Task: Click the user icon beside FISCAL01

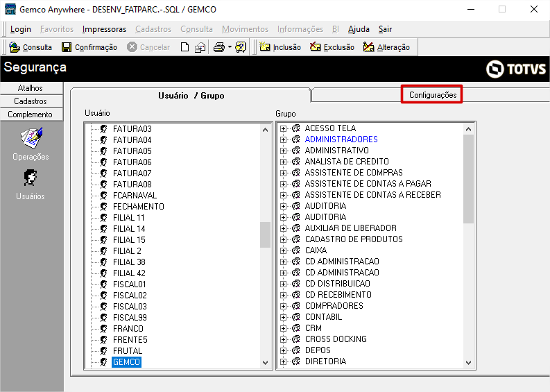Action: click(103, 284)
